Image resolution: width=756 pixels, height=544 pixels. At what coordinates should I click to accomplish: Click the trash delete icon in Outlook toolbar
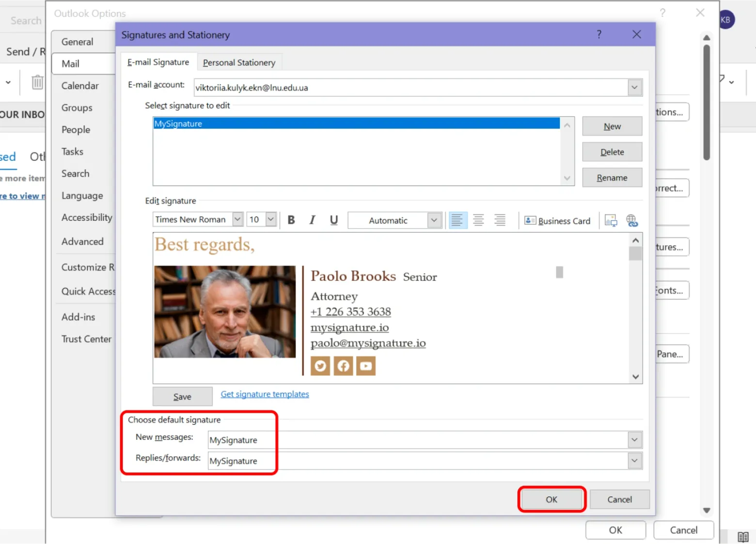[37, 82]
